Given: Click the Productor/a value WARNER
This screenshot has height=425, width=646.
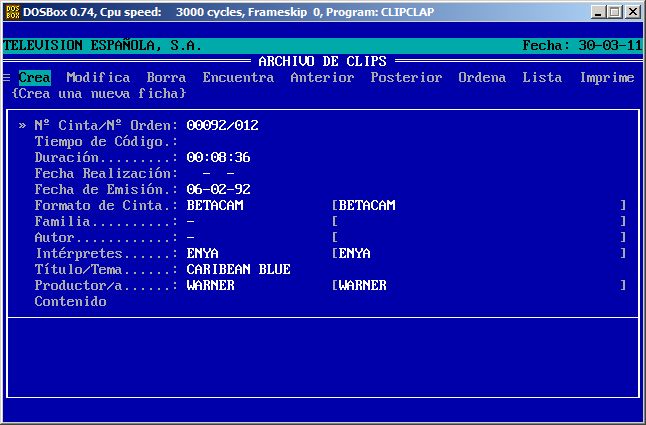Looking at the screenshot, I should coord(211,285).
